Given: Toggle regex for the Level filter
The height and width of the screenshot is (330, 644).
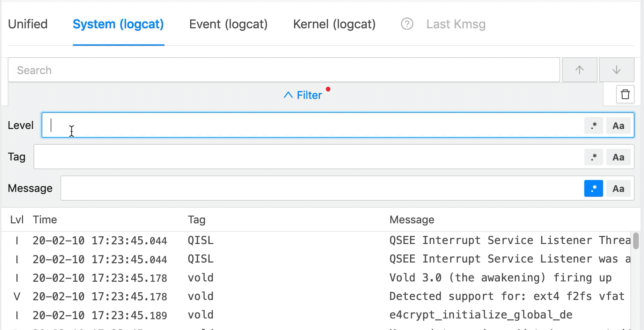Looking at the screenshot, I should point(593,125).
